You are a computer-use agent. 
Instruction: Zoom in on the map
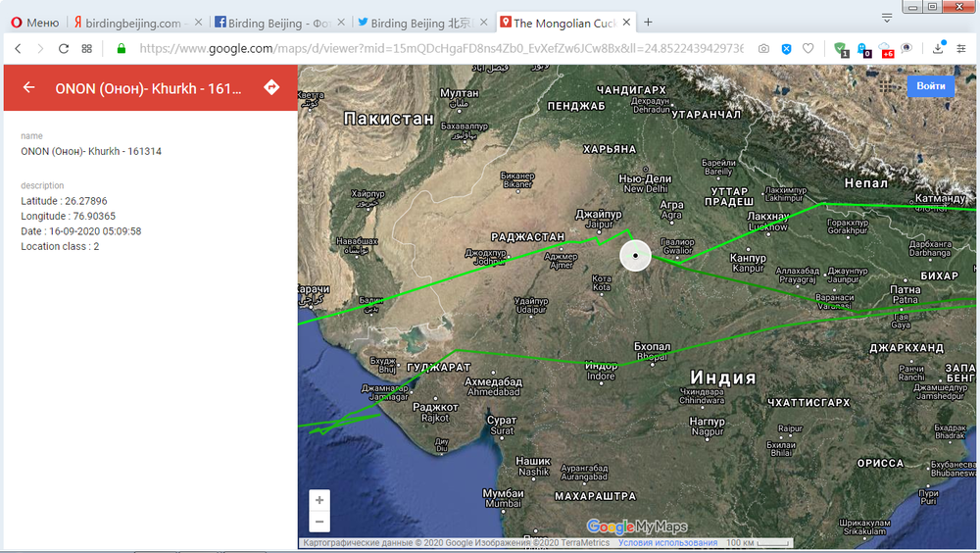(x=319, y=500)
